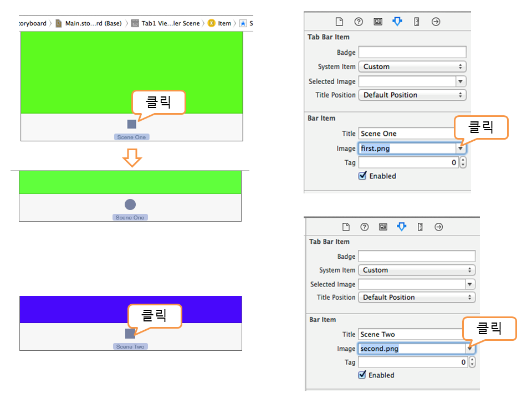532x399 pixels.
Task: Toggle Enabled checkbox under Scene Two title
Action: [362, 375]
